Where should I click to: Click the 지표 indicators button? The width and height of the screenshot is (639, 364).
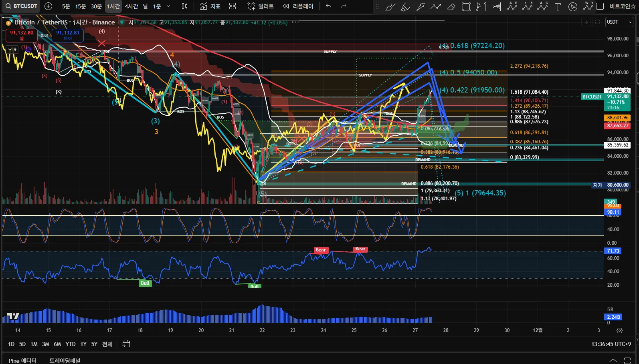click(x=210, y=6)
